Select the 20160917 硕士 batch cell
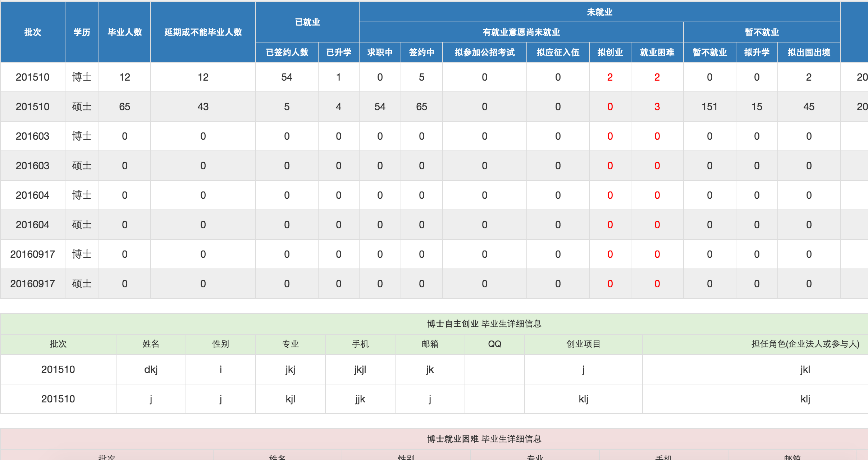This screenshot has height=460, width=868. [x=33, y=284]
